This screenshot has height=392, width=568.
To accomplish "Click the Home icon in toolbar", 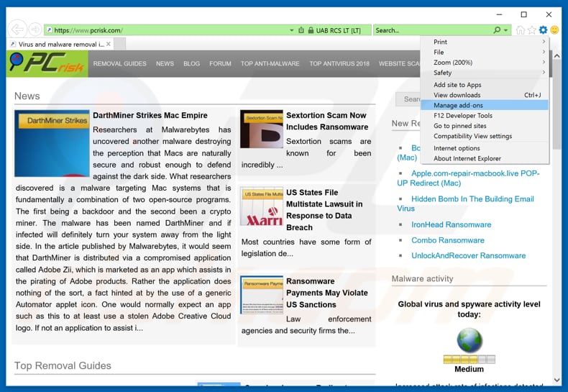I will point(520,30).
